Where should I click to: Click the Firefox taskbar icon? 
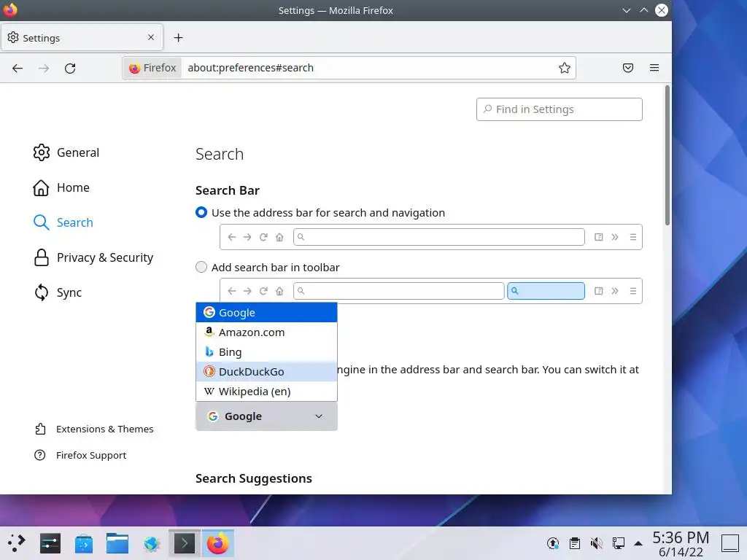218,543
